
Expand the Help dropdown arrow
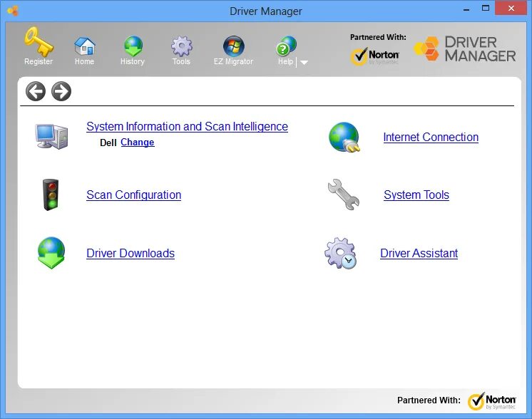(x=304, y=63)
